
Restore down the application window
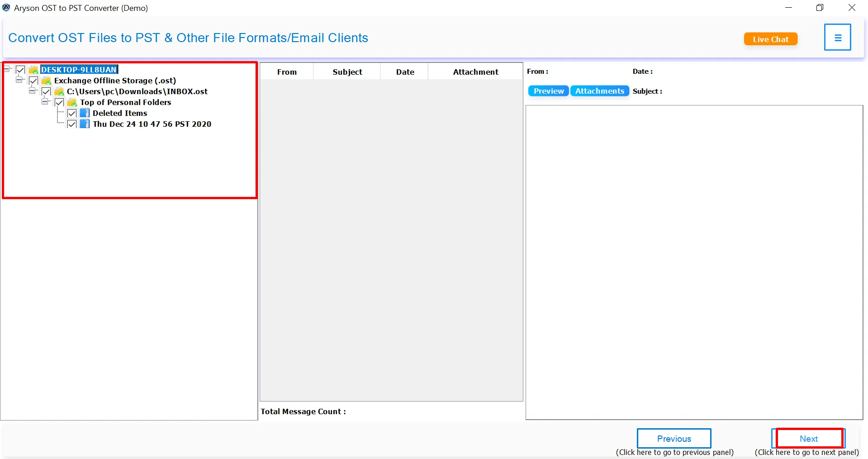tap(820, 8)
